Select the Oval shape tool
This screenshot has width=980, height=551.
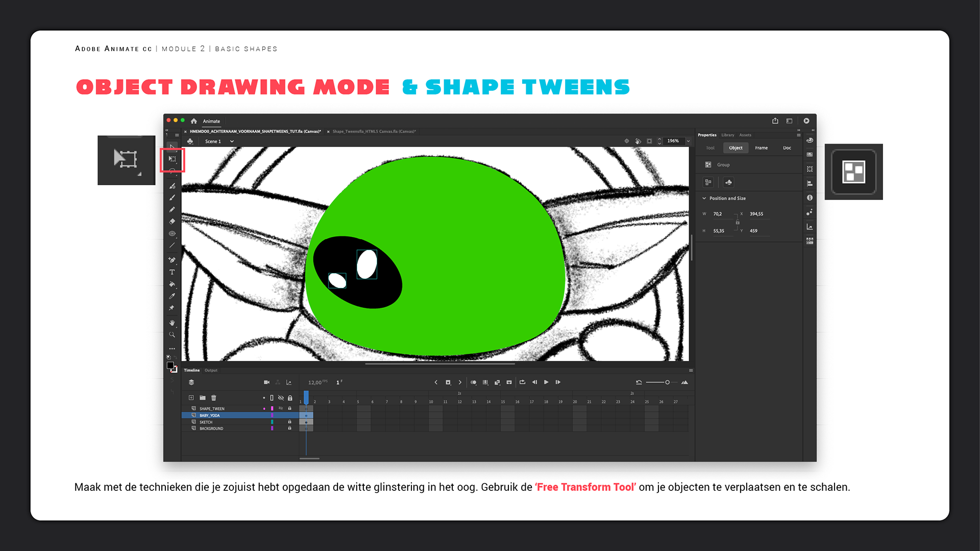click(x=172, y=234)
